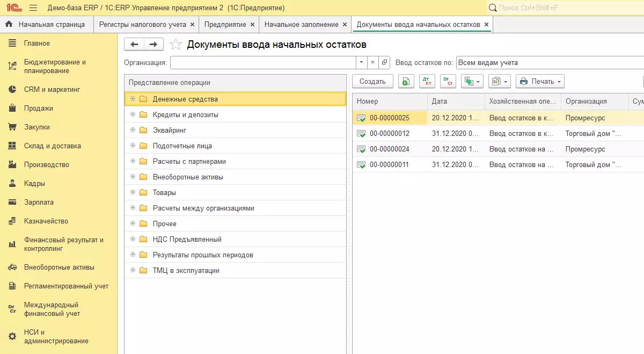The width and height of the screenshot is (644, 354).
Task: Click the copy document icon next to Создать
Action: pyautogui.click(x=406, y=82)
